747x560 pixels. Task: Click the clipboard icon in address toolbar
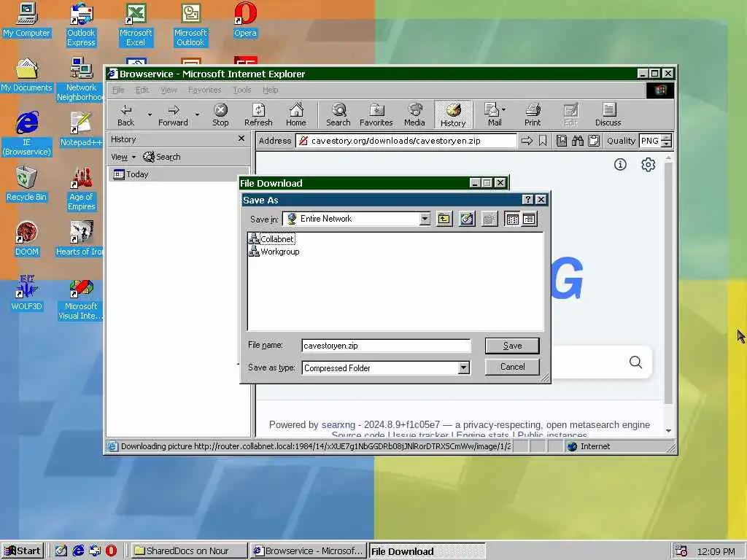[x=594, y=141]
